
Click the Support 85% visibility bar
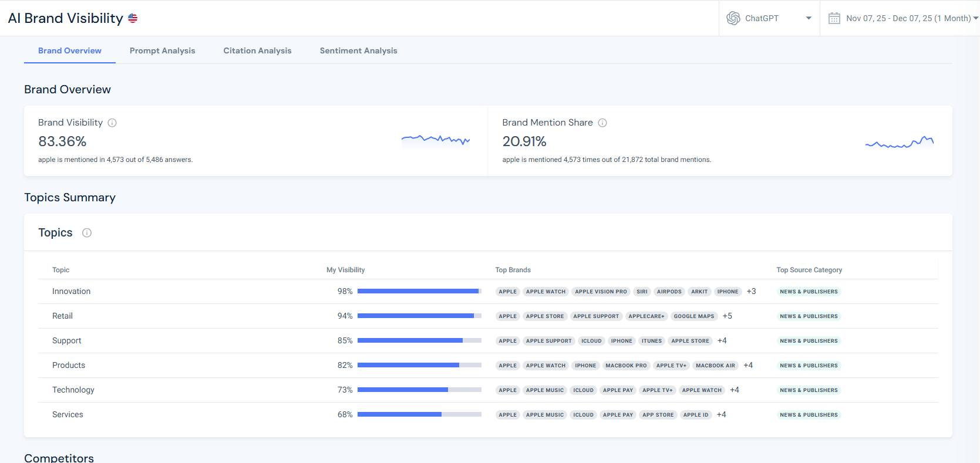pyautogui.click(x=419, y=340)
